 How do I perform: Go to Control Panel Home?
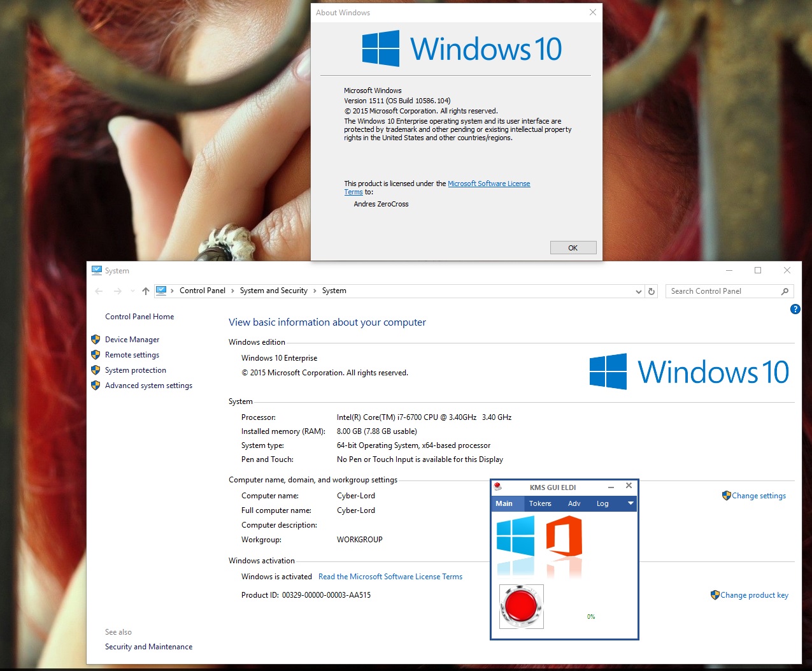[139, 317]
